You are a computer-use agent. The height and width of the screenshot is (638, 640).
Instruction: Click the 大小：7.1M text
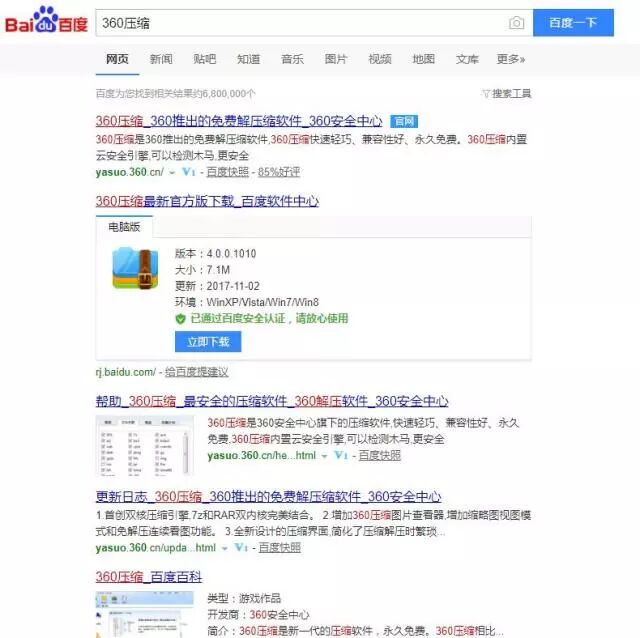point(202,270)
